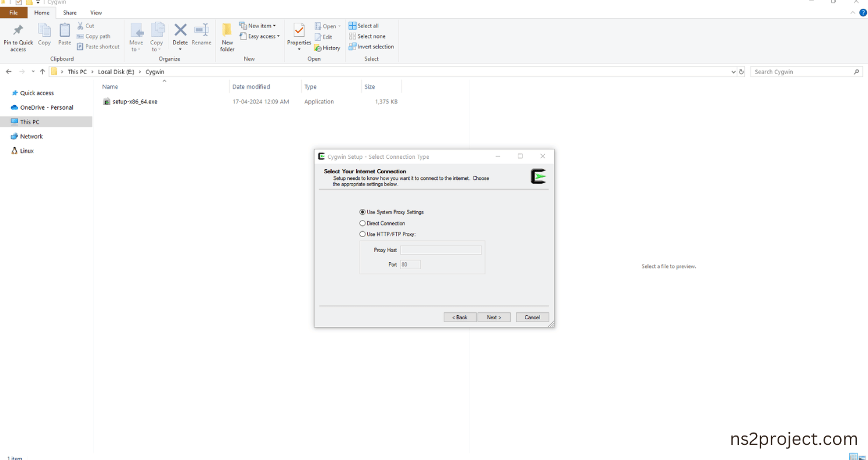Click the Copy ribbon icon

pyautogui.click(x=44, y=30)
